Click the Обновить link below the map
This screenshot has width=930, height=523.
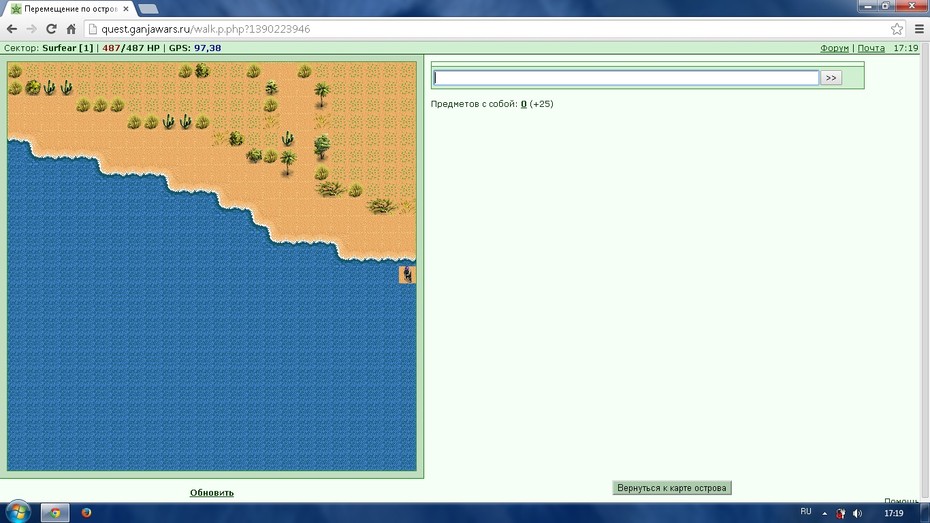click(212, 493)
